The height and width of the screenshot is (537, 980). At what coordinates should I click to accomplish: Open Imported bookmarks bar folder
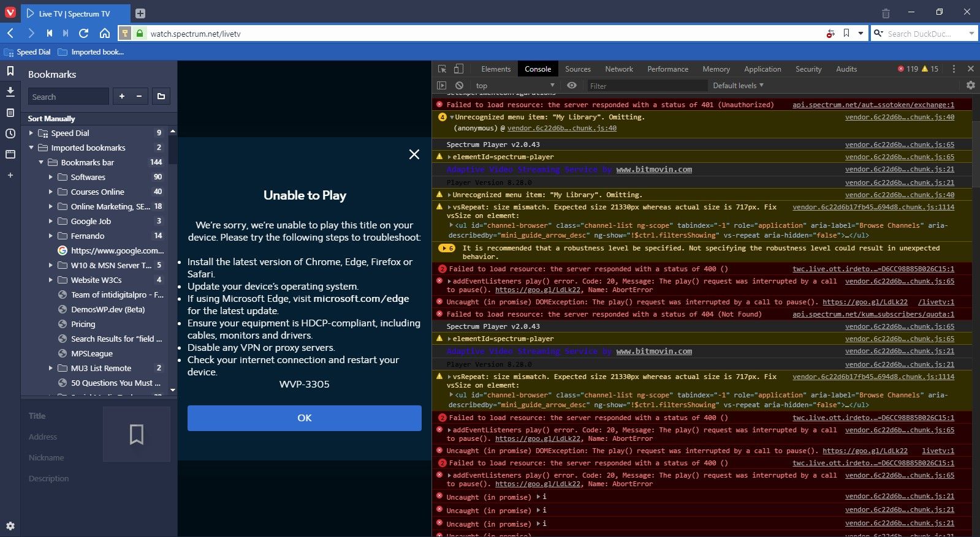click(91, 52)
